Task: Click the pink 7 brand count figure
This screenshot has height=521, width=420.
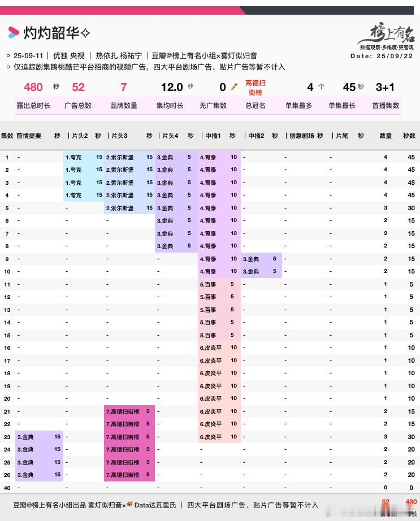Action: click(124, 87)
